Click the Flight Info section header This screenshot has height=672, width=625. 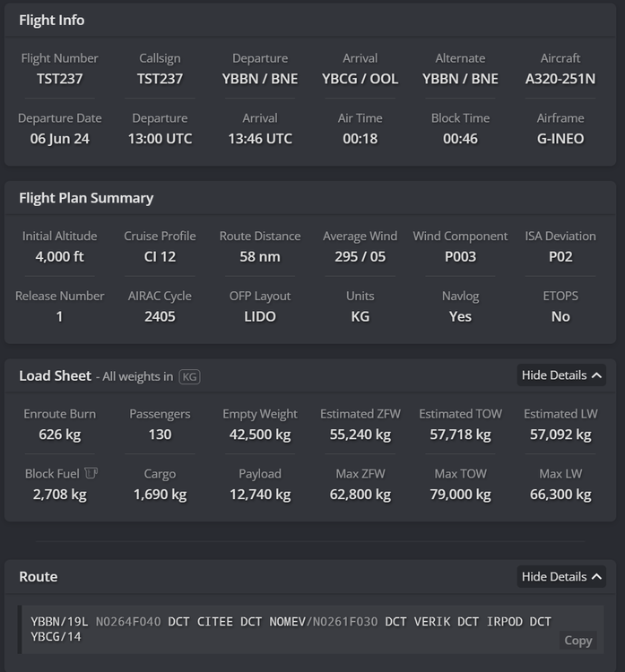[52, 20]
